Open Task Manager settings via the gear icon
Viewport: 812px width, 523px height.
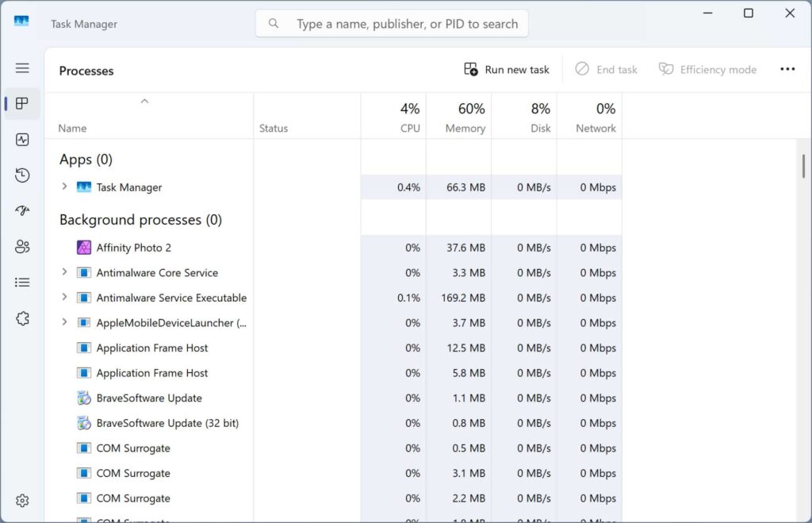[21, 500]
